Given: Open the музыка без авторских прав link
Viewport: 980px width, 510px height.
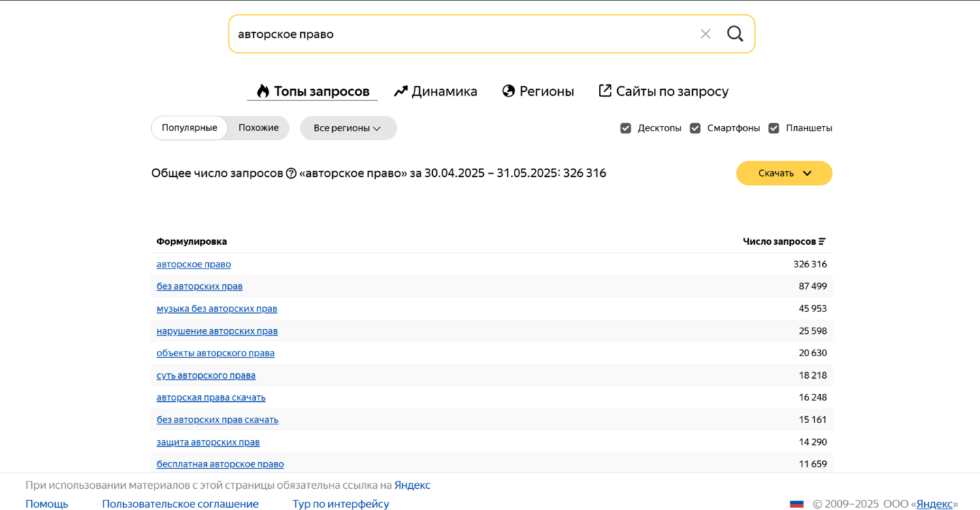Looking at the screenshot, I should click(217, 309).
